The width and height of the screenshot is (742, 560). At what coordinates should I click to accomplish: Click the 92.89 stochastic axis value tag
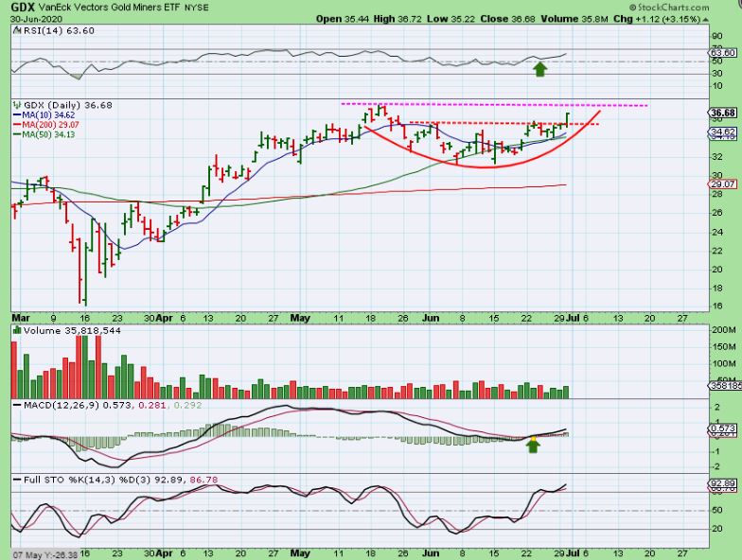[x=723, y=483]
